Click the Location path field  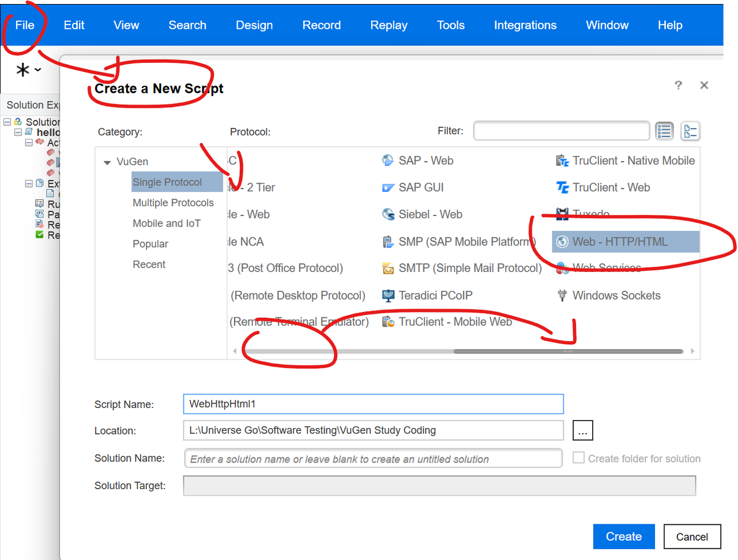point(373,430)
